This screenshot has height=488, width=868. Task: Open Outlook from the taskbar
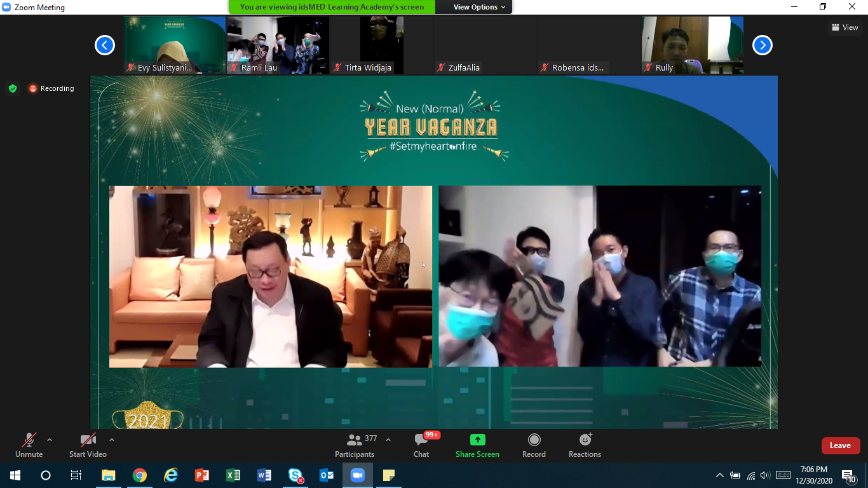tap(327, 475)
